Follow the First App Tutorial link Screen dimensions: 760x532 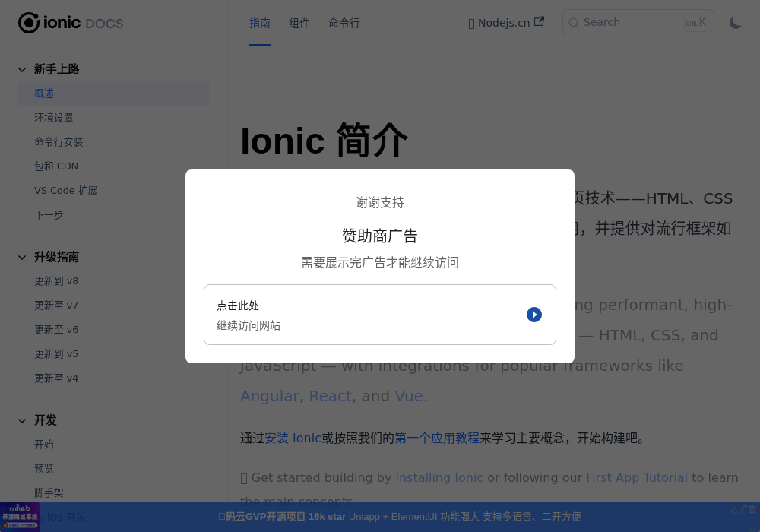click(637, 478)
